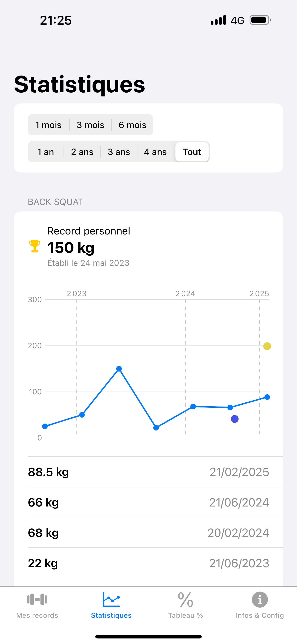
Task: Tap the purple chart data point
Action: click(x=235, y=419)
